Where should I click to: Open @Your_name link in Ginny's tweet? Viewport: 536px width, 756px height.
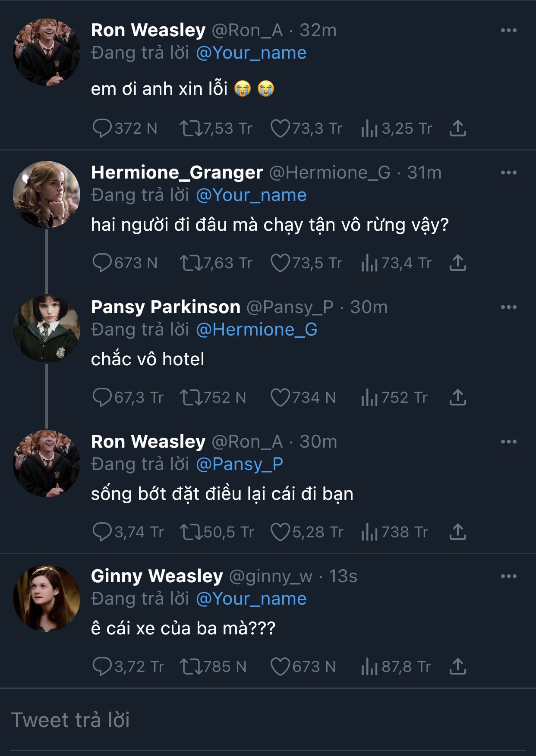(x=251, y=599)
